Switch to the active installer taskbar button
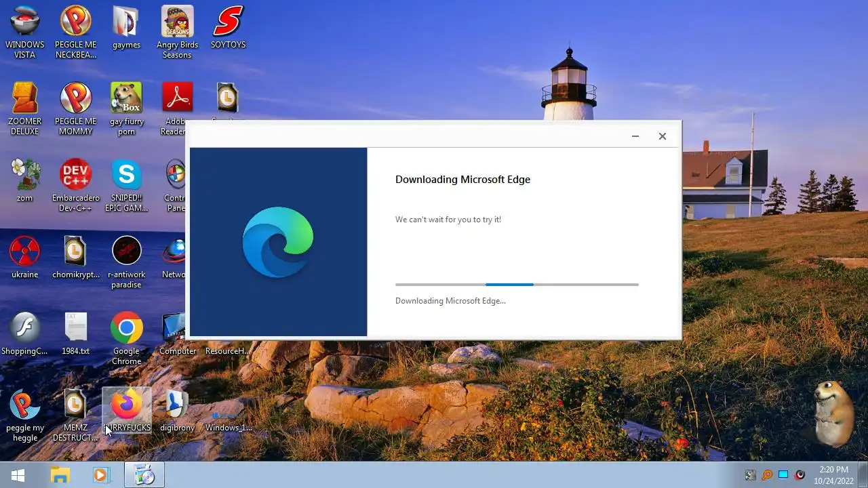Image resolution: width=868 pixels, height=488 pixels. click(x=144, y=475)
